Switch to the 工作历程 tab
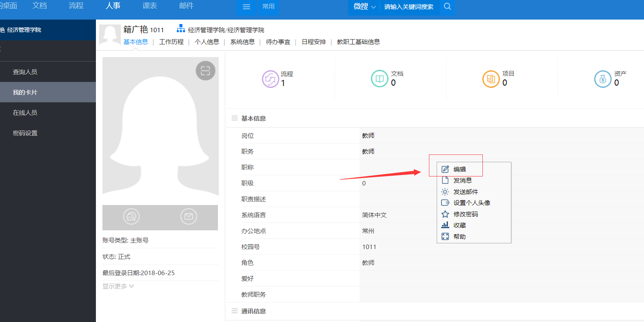644x322 pixels. 171,42
